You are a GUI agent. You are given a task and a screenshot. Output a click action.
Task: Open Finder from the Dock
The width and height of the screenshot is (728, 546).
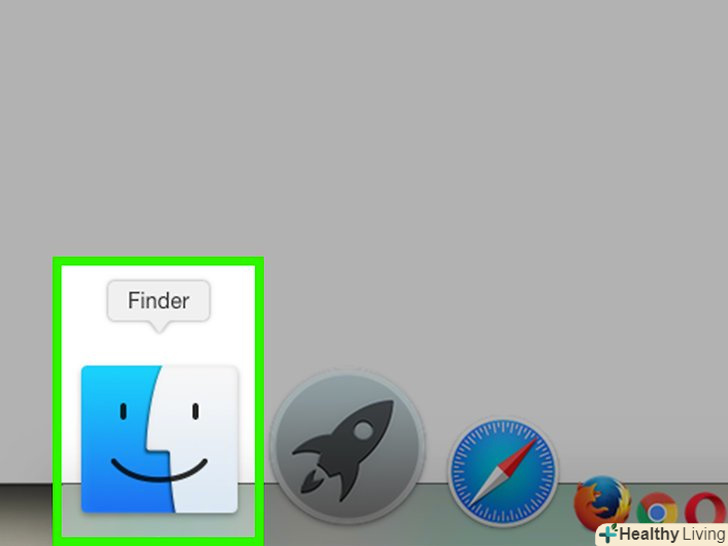[159, 439]
